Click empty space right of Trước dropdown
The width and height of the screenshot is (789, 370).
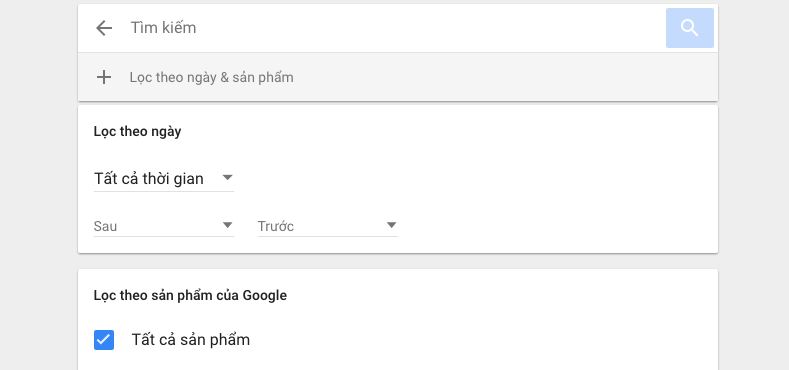point(554,227)
